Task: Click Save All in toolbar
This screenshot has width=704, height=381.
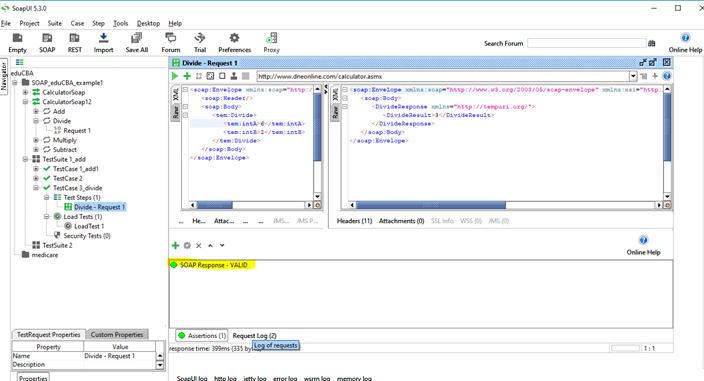Action: [136, 43]
